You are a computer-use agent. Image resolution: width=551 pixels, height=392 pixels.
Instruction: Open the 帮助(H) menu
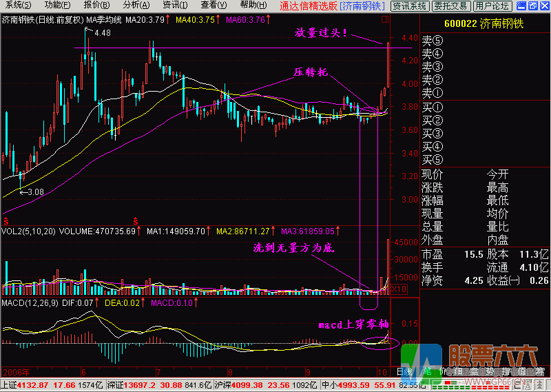(x=253, y=6)
